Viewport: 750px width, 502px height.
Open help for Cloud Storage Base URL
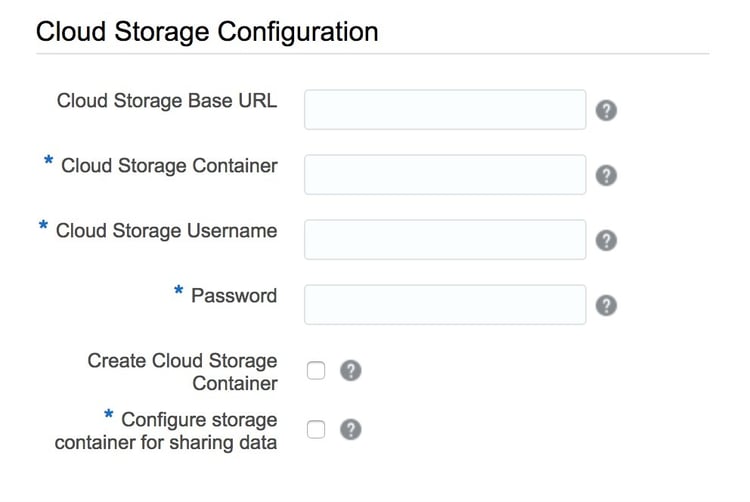coord(606,110)
